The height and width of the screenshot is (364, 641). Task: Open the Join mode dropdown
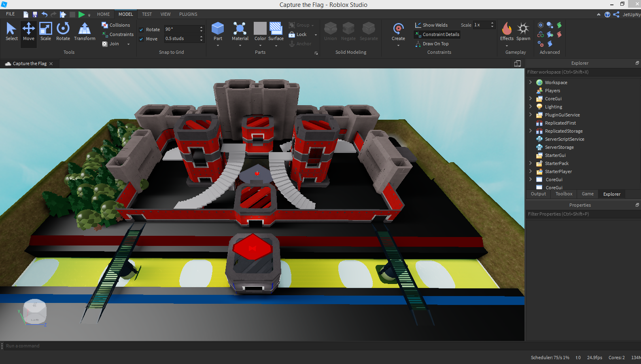tap(129, 44)
